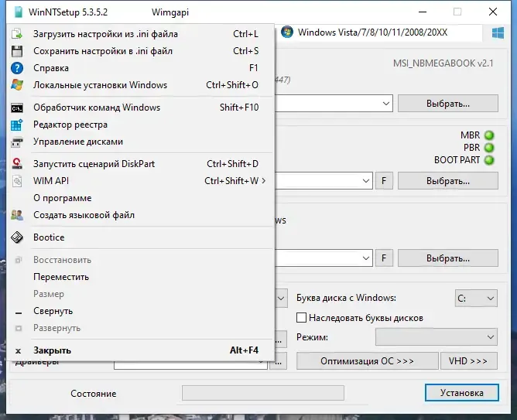Click the Состояние progress bar
Screen dimensions: 517x420
pyautogui.click(x=263, y=393)
